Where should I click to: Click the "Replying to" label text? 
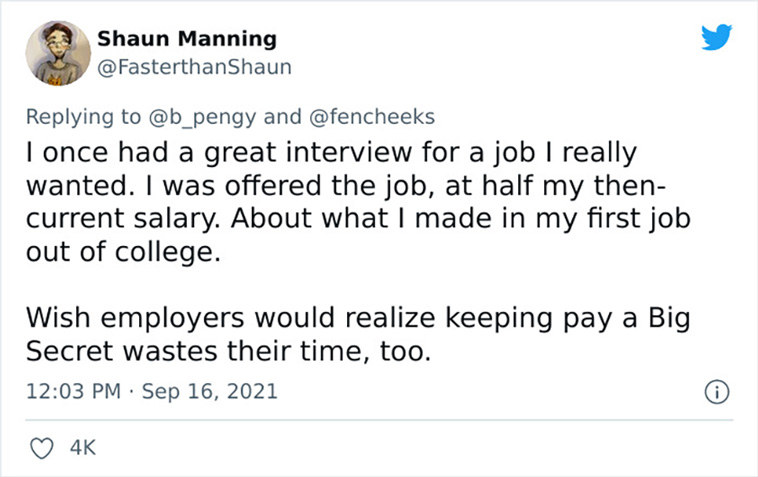(x=83, y=117)
